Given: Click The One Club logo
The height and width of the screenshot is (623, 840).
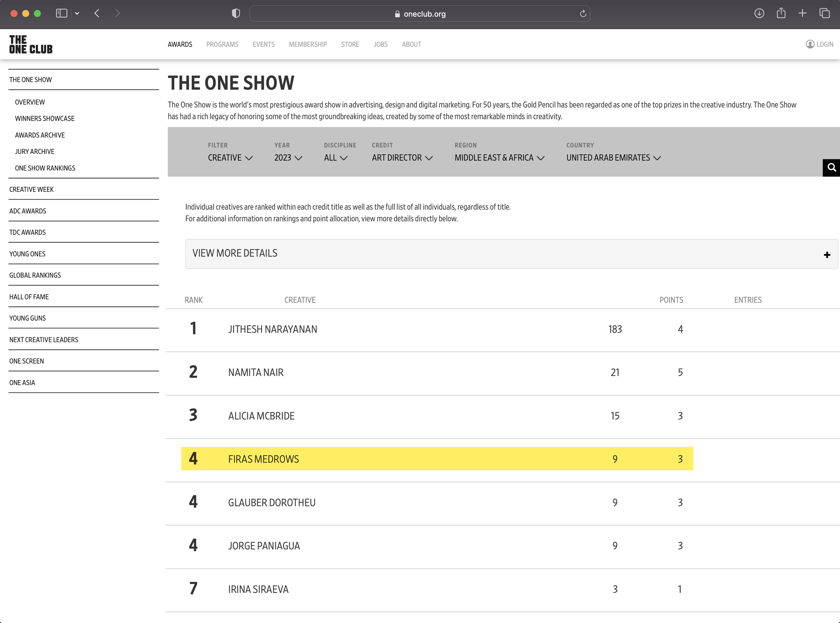Looking at the screenshot, I should point(31,44).
